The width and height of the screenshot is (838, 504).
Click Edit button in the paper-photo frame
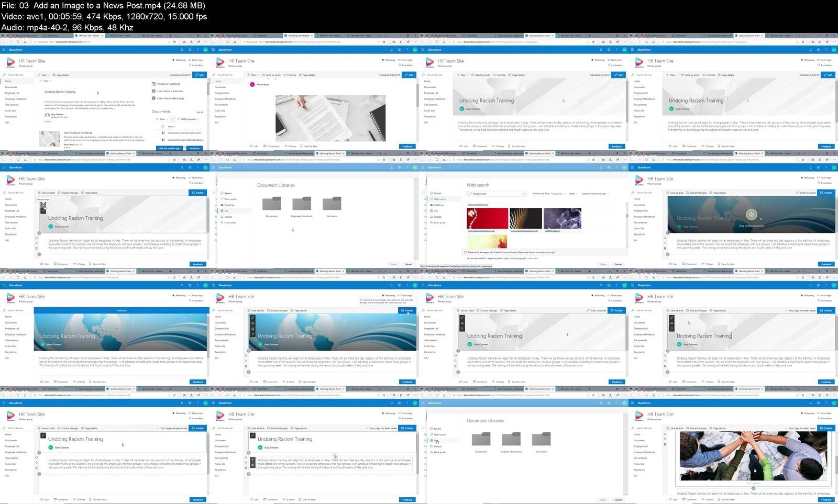point(409,75)
